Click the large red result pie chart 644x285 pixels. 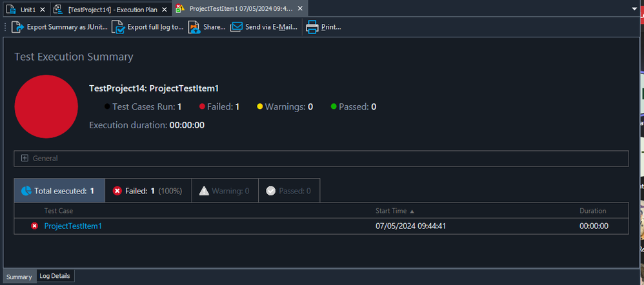pyautogui.click(x=46, y=106)
